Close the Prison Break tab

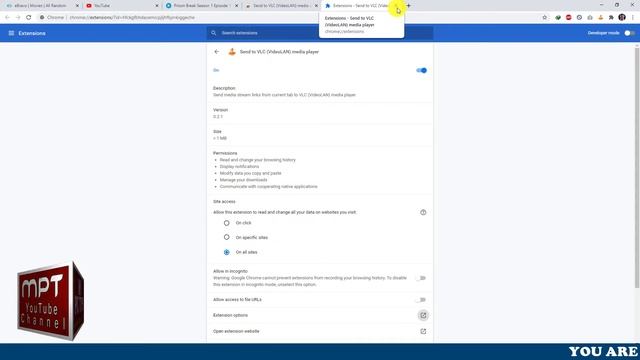coord(236,6)
